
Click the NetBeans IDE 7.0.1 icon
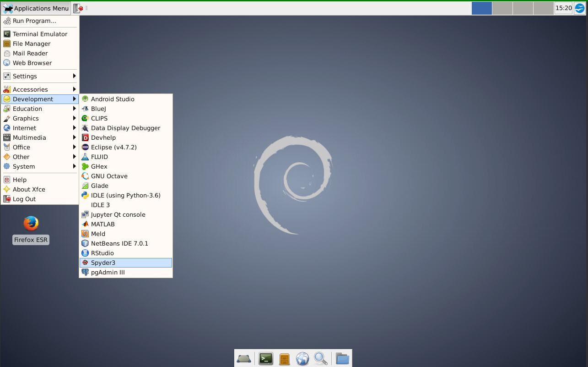click(x=85, y=243)
